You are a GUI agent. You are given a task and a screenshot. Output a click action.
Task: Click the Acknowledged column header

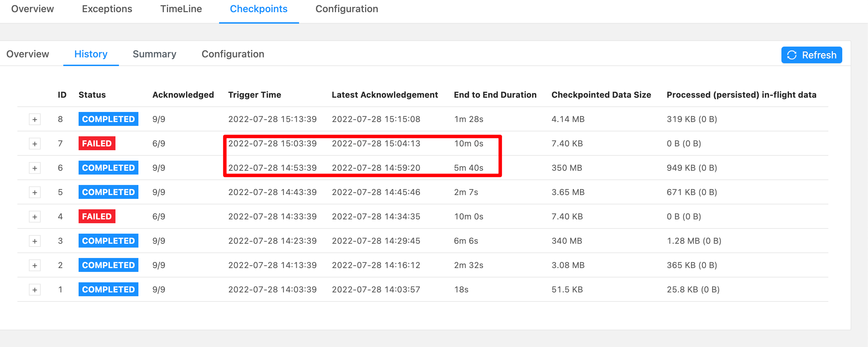[x=183, y=95]
